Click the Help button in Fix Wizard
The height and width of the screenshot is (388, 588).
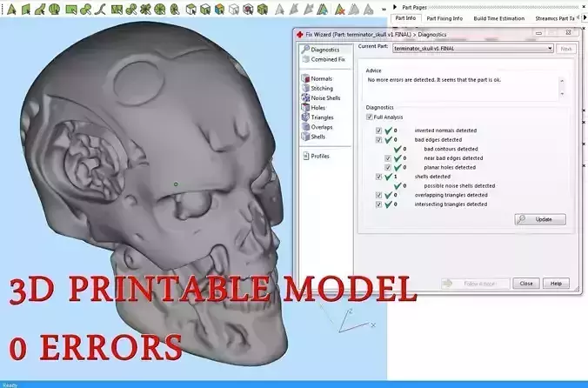(x=556, y=284)
